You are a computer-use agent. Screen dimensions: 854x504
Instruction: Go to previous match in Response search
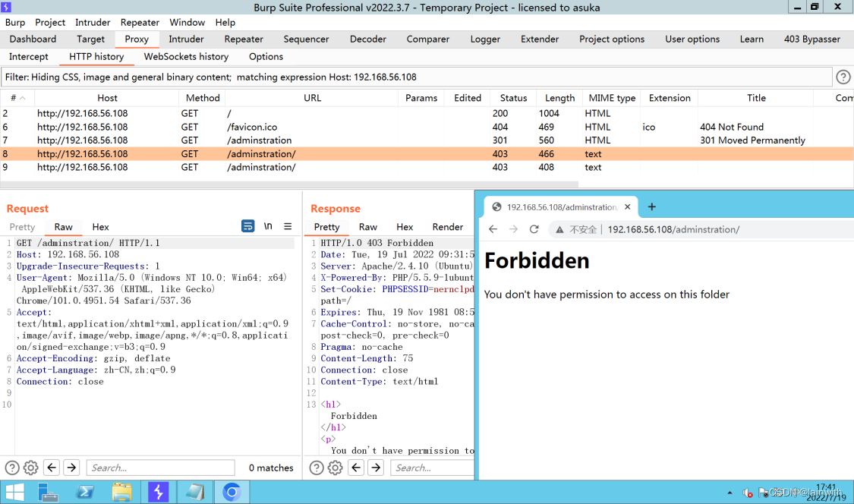coord(356,468)
